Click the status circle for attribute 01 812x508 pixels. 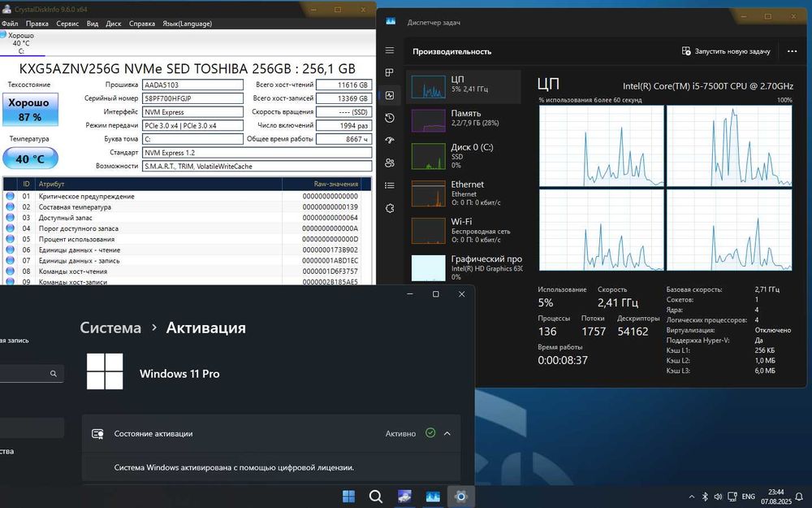tap(10, 196)
